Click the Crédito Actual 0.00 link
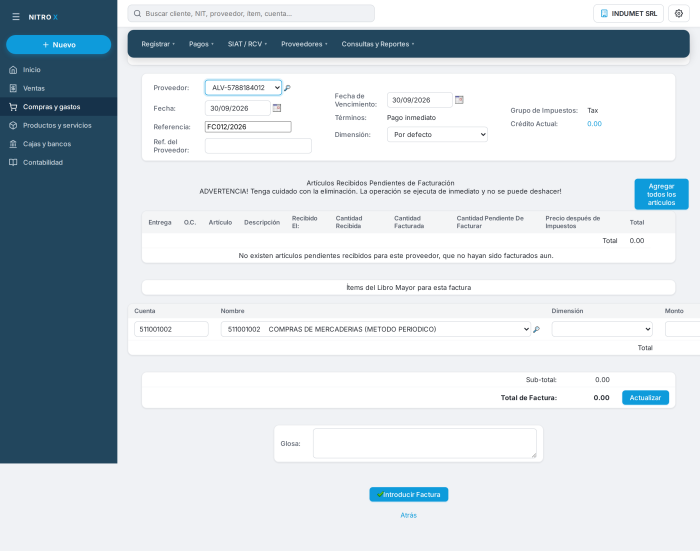The image size is (700, 551). (x=594, y=124)
